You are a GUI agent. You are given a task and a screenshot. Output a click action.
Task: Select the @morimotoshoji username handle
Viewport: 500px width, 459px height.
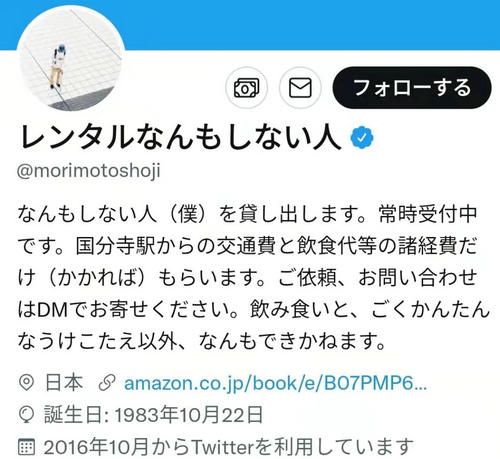point(89,171)
